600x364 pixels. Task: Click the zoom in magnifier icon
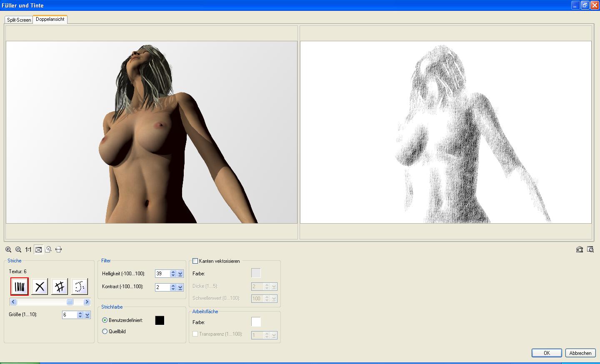click(8, 249)
